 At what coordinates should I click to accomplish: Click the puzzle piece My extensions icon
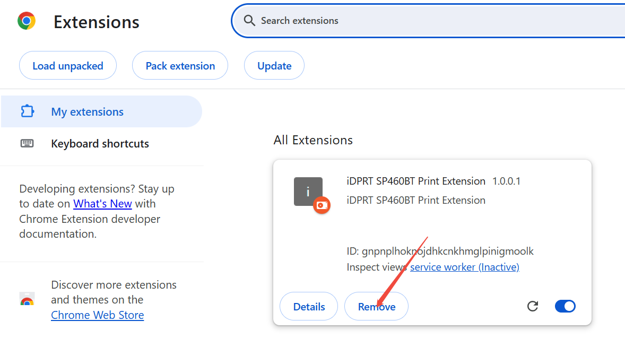click(27, 111)
